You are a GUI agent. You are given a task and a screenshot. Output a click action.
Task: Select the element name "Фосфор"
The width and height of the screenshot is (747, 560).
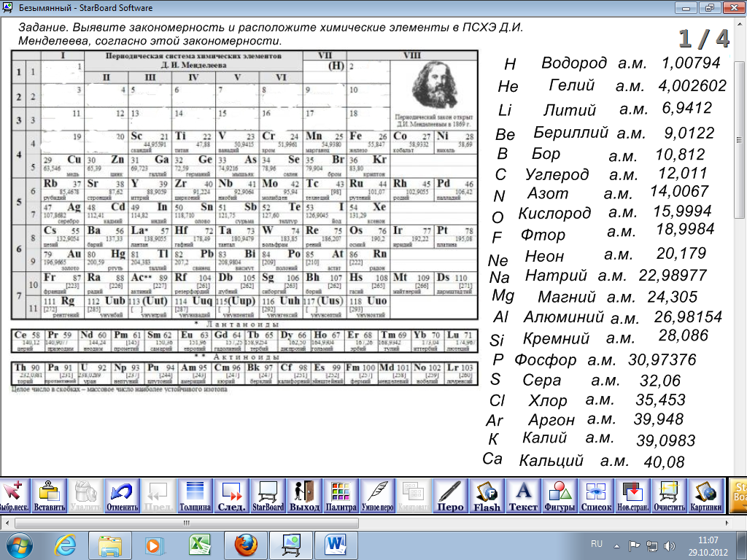click(545, 359)
